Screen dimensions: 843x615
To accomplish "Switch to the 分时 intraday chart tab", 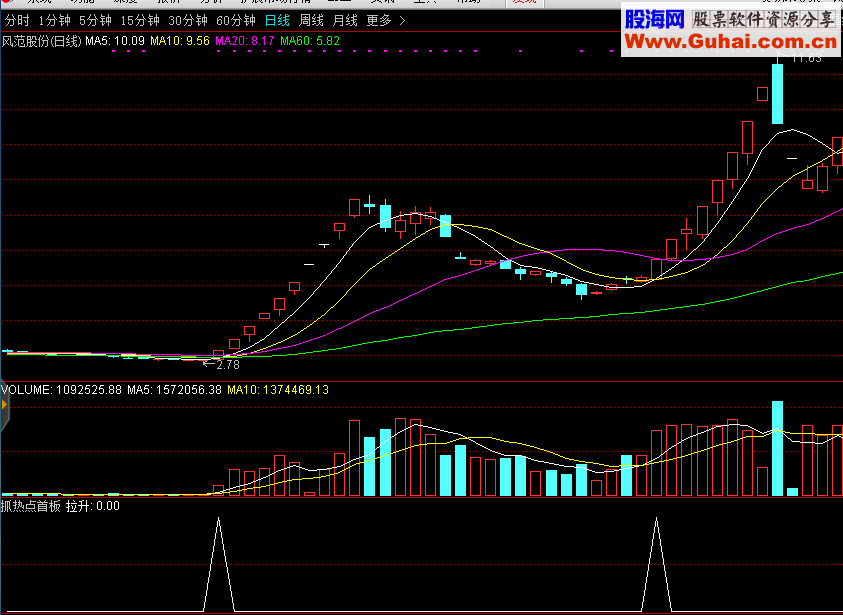I will pyautogui.click(x=17, y=21).
